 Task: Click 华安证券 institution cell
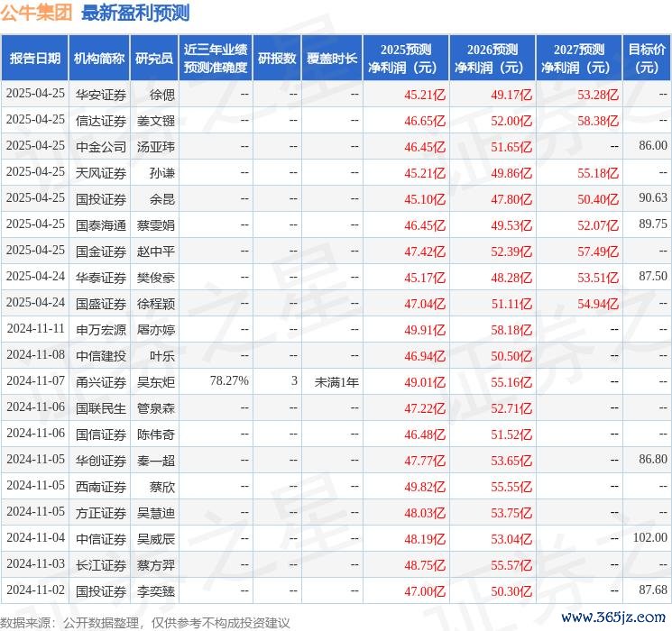tap(101, 95)
